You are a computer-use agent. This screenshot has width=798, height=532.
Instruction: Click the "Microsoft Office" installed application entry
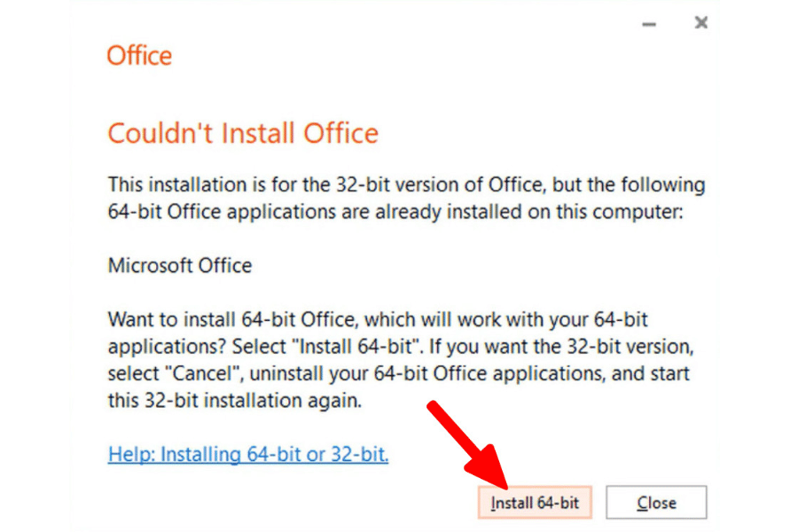[x=180, y=265]
